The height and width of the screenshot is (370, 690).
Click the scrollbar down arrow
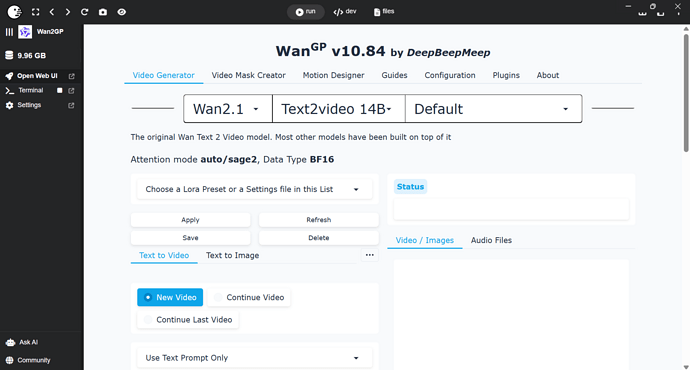[x=686, y=366]
